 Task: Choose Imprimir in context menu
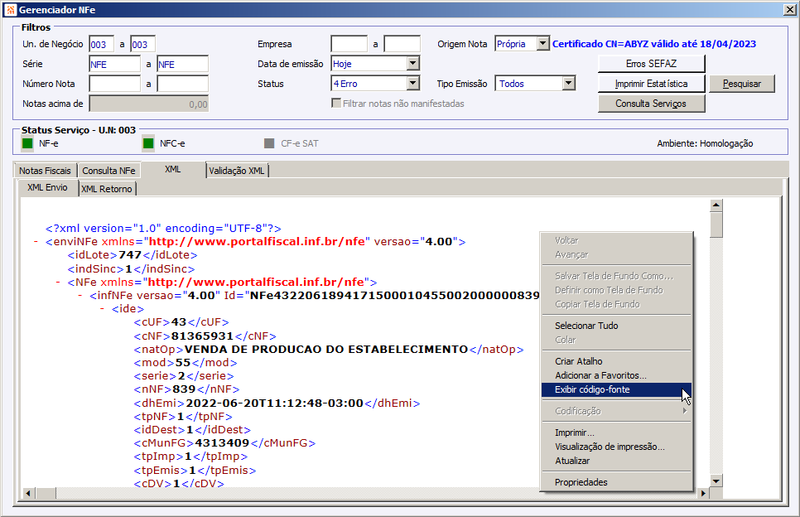click(x=616, y=433)
